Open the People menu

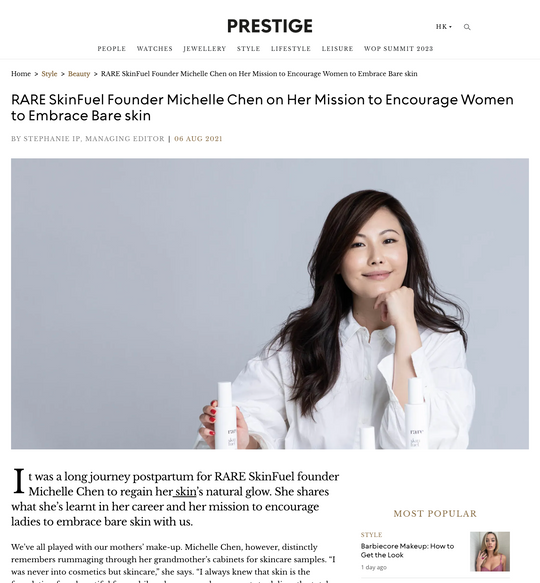(112, 49)
